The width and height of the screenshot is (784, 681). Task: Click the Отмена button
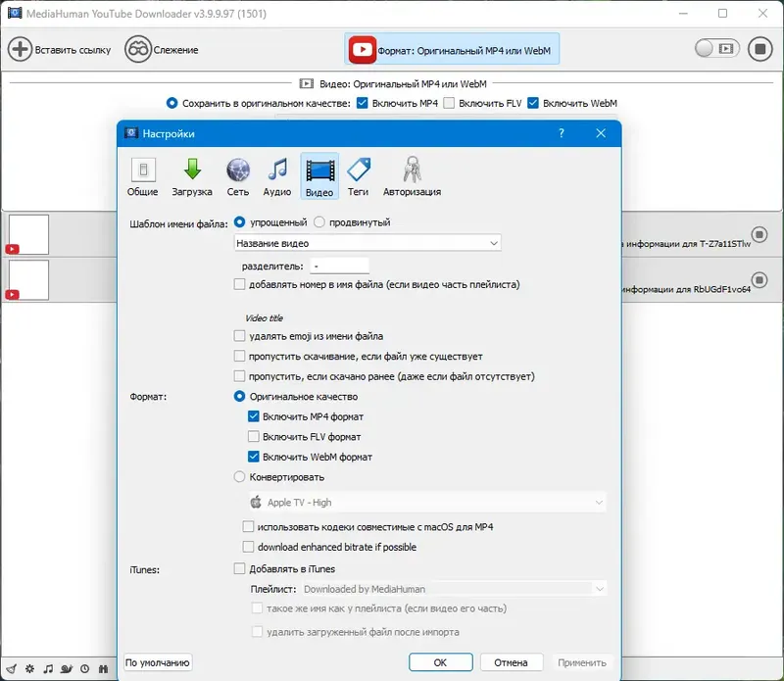(x=511, y=662)
